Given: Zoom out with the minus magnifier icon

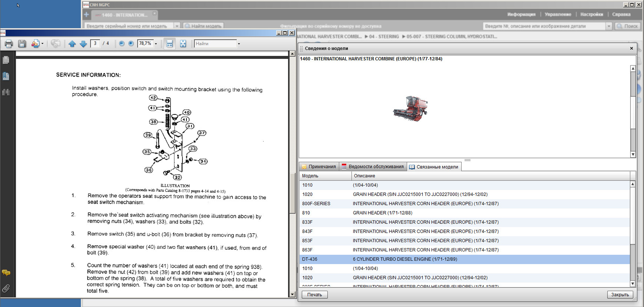Looking at the screenshot, I should [122, 43].
